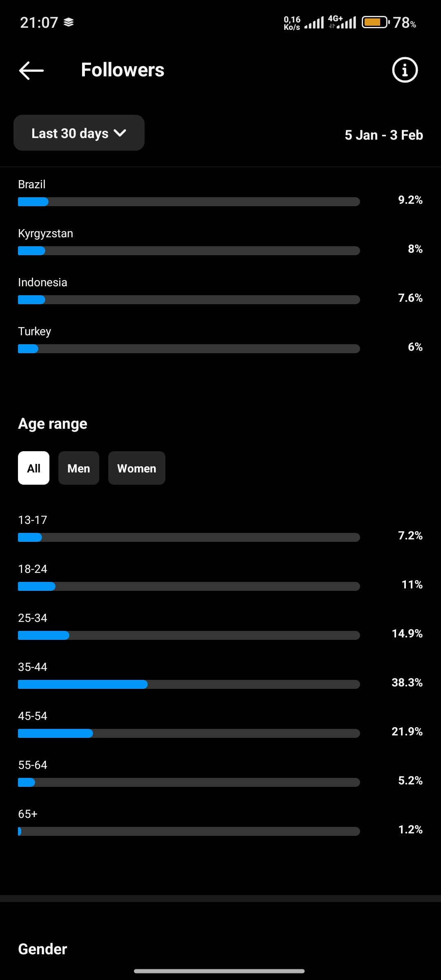Tap the 5 Jan - 3 Feb date range
This screenshot has width=441, height=980.
tap(384, 135)
